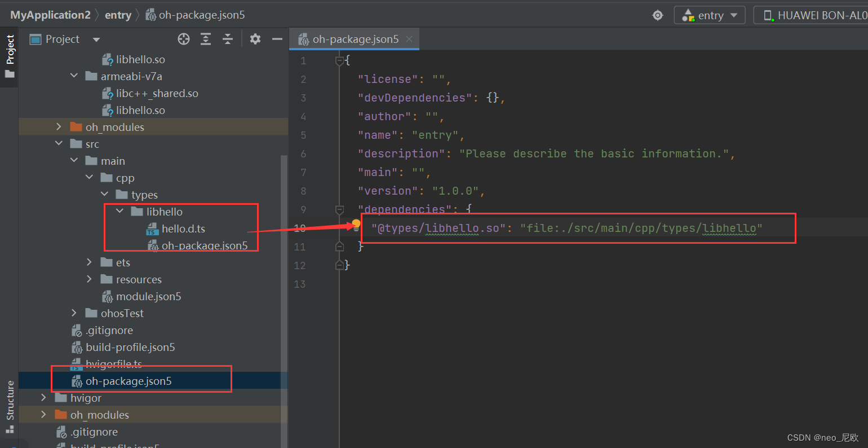Screen dimensions: 868x448
Task: Click the "license" key on line 2
Action: pyautogui.click(x=388, y=79)
